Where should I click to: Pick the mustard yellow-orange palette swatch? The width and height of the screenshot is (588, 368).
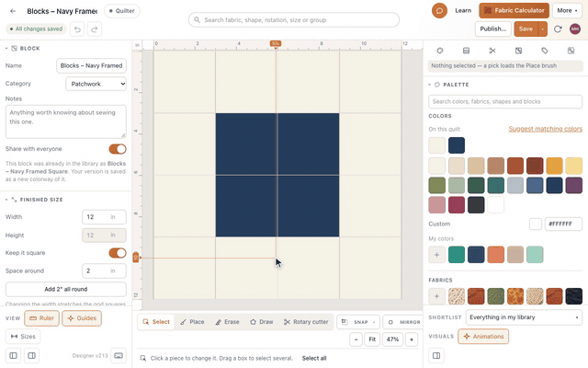click(x=554, y=166)
